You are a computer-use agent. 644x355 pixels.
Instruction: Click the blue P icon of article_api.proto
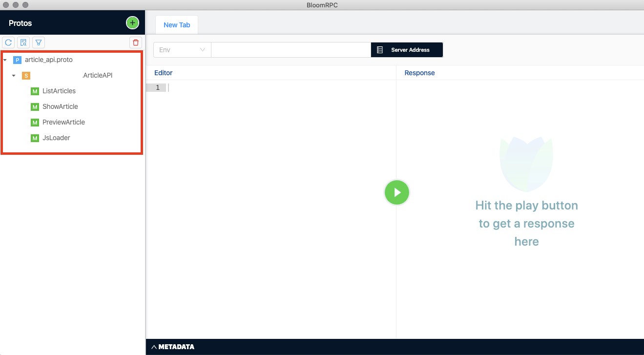(17, 60)
